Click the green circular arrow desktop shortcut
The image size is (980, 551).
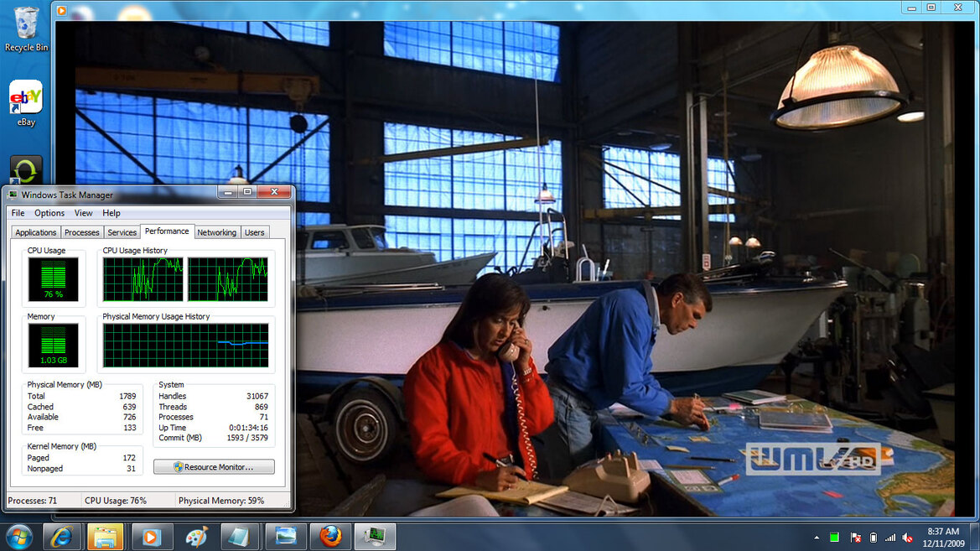[x=26, y=170]
